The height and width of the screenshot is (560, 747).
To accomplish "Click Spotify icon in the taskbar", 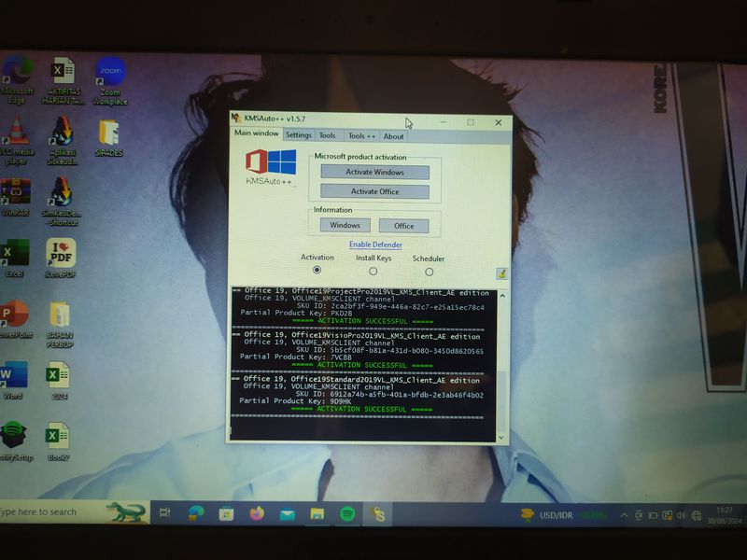I will click(x=346, y=513).
